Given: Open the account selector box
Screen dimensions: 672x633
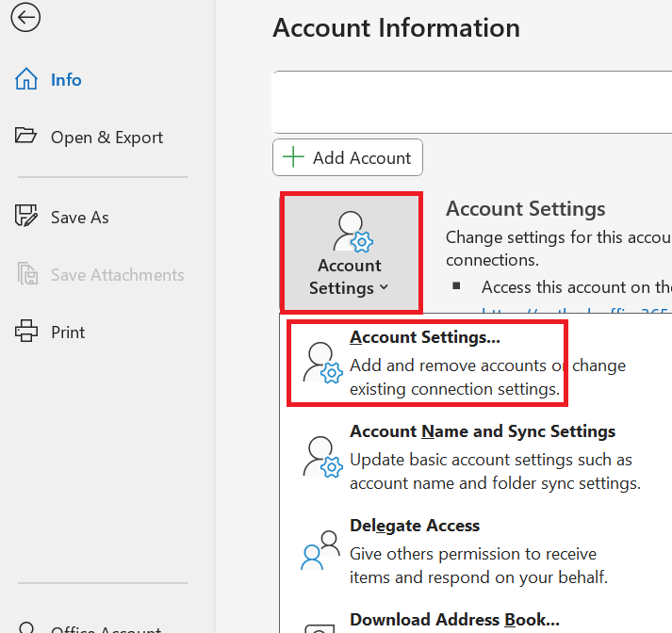Looking at the screenshot, I should (x=472, y=102).
